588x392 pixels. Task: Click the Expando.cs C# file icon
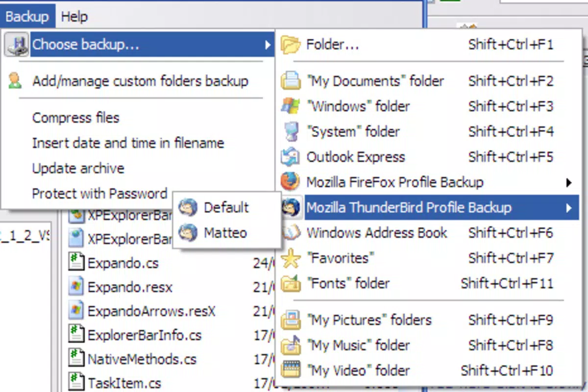[x=76, y=263]
